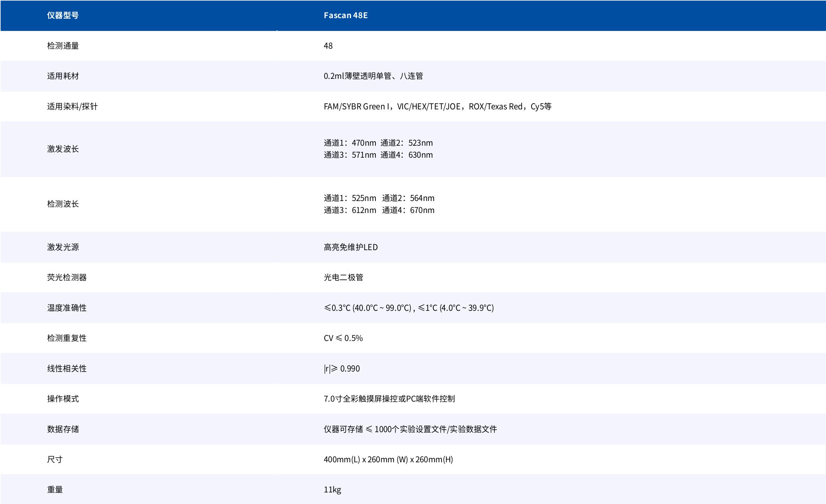Click line '通道1：525nm 通道2：564nm'
The width and height of the screenshot is (826, 504).
click(379, 198)
